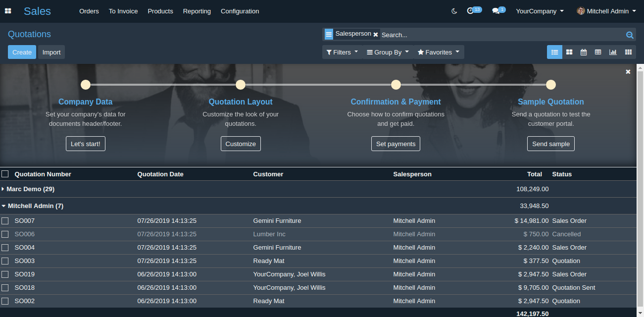Switch to the kanban view
The width and height of the screenshot is (644, 317).
point(569,52)
